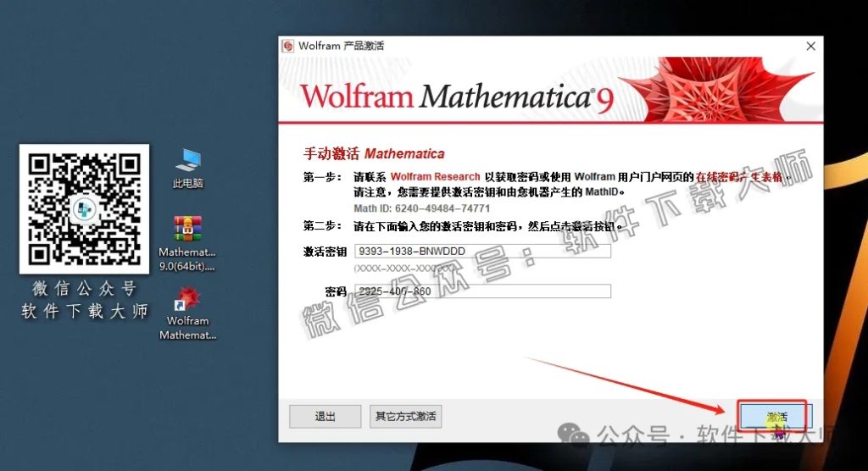
Task: Open the 在线密码产生表格 link
Action: tap(739, 176)
